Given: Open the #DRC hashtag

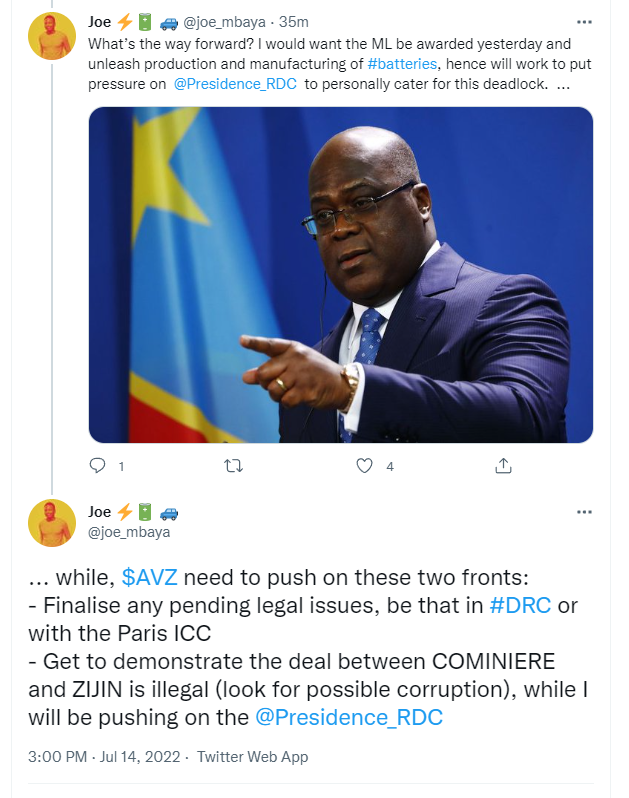Looking at the screenshot, I should click(x=519, y=606).
